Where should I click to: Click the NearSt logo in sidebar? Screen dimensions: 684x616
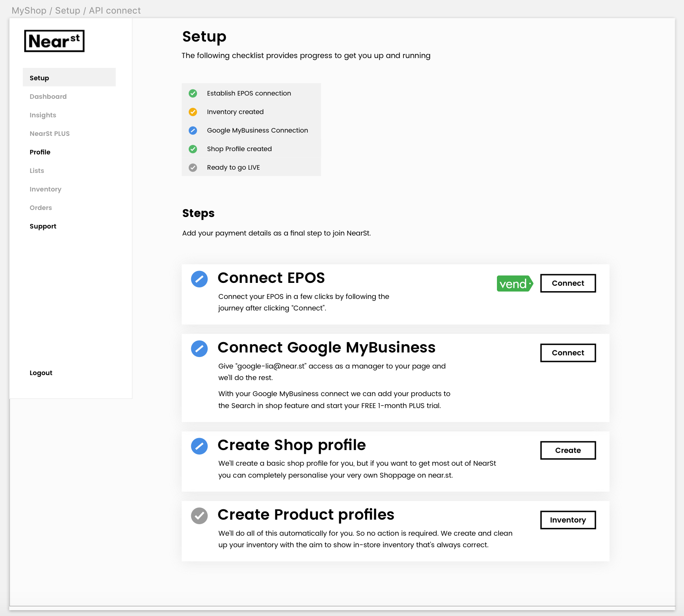pos(54,41)
